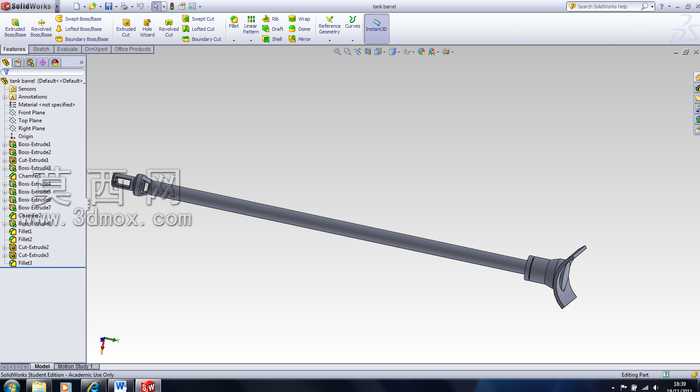
Task: Switch to the Evaluate tab
Action: pyautogui.click(x=67, y=49)
